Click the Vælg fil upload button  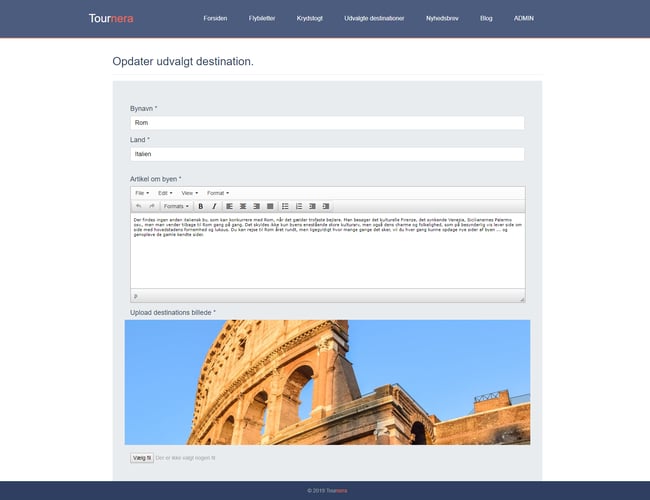(x=142, y=458)
